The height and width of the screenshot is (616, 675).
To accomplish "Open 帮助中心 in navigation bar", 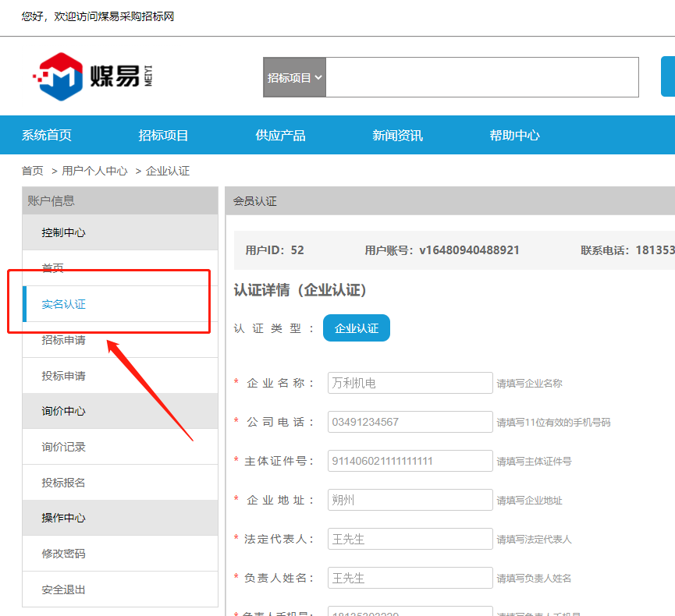I will coord(514,135).
